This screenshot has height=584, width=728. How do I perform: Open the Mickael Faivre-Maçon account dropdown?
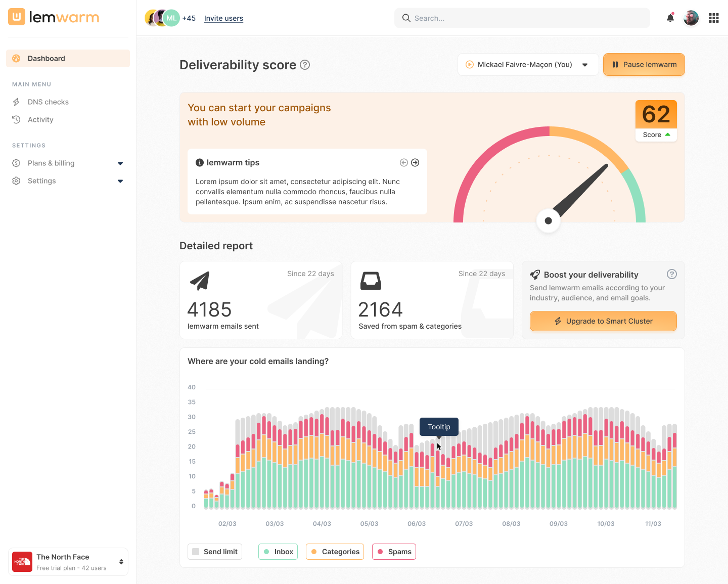[x=527, y=65]
